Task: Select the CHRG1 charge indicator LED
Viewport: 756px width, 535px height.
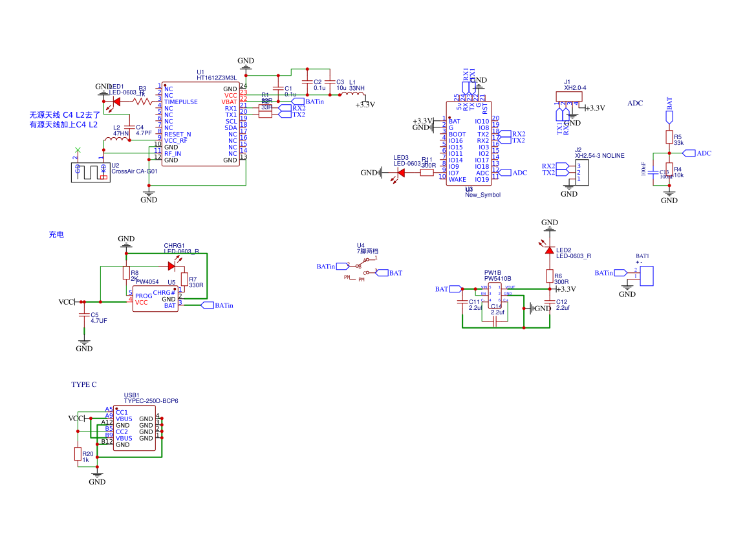Action: pos(171,265)
